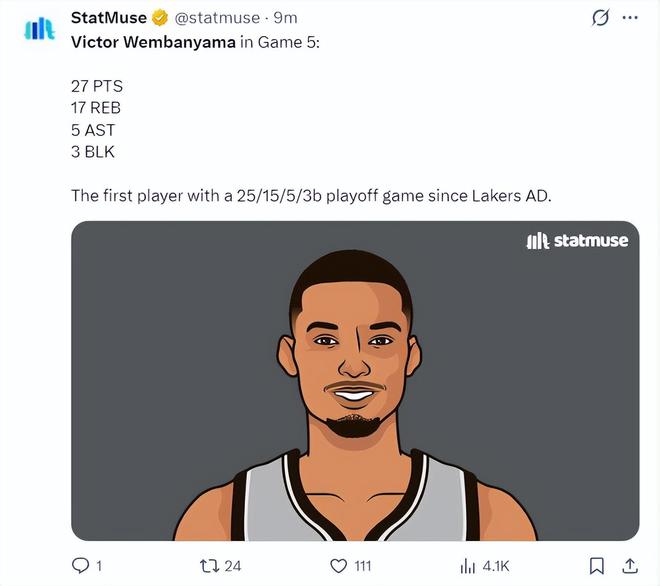Click the 24 reposts count

point(232,566)
